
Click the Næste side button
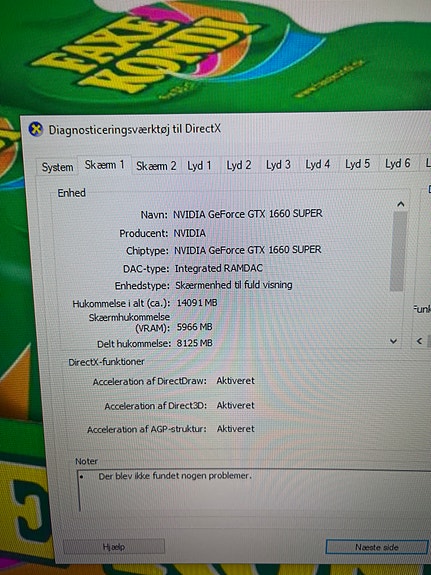[x=377, y=547]
